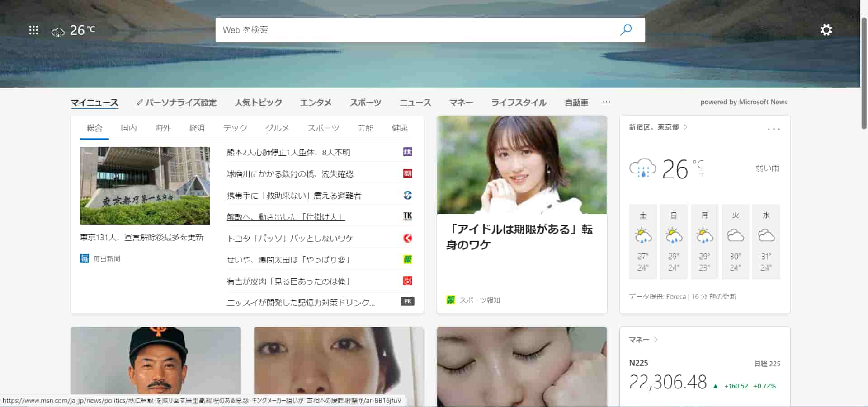The height and width of the screenshot is (407, 868).
Task: Click the idol portrait article thumbnail
Action: [x=522, y=165]
